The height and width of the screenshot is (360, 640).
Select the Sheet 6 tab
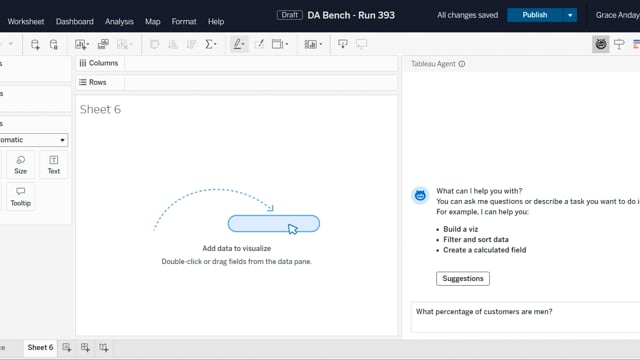pyautogui.click(x=40, y=347)
